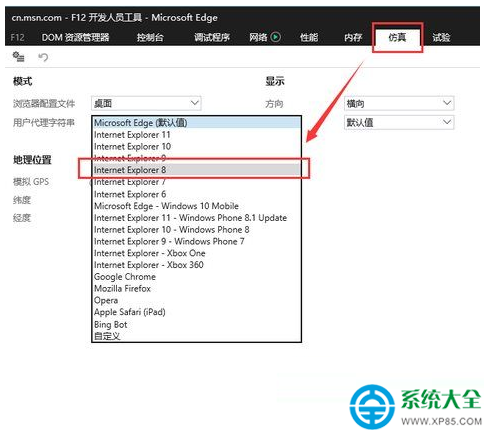
Task: Click the reset emulation settings undo icon
Action: tap(43, 57)
